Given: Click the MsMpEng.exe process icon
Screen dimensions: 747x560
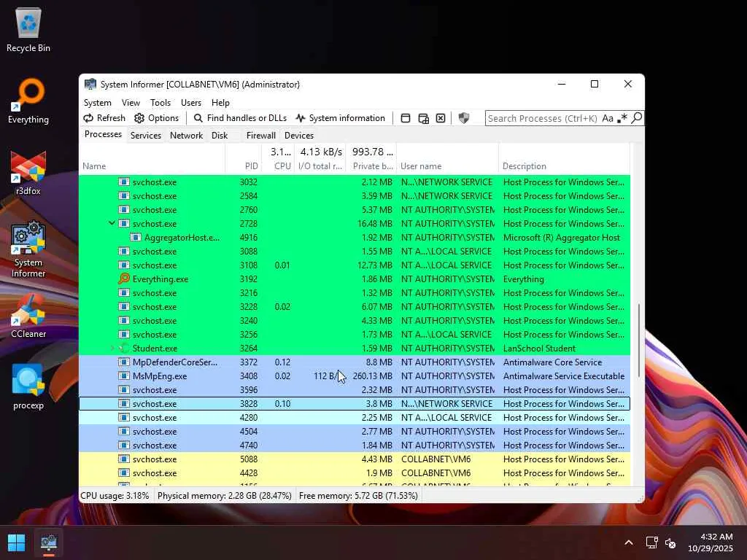Looking at the screenshot, I should [x=124, y=376].
